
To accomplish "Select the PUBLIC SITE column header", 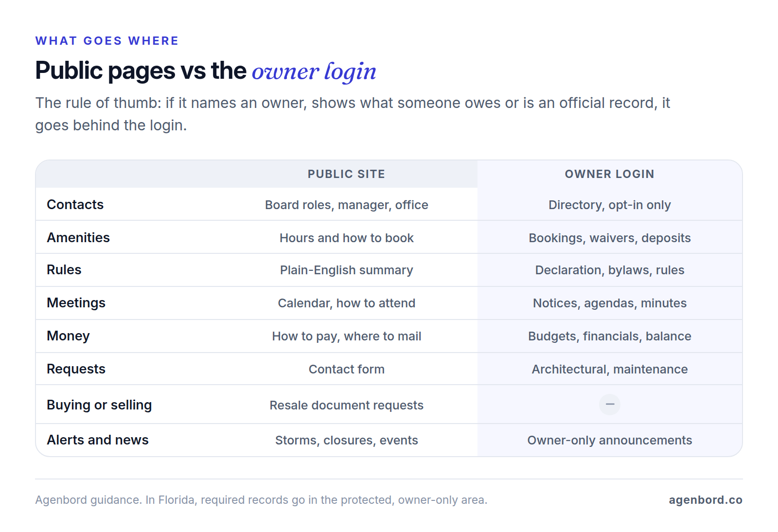I will (x=346, y=174).
